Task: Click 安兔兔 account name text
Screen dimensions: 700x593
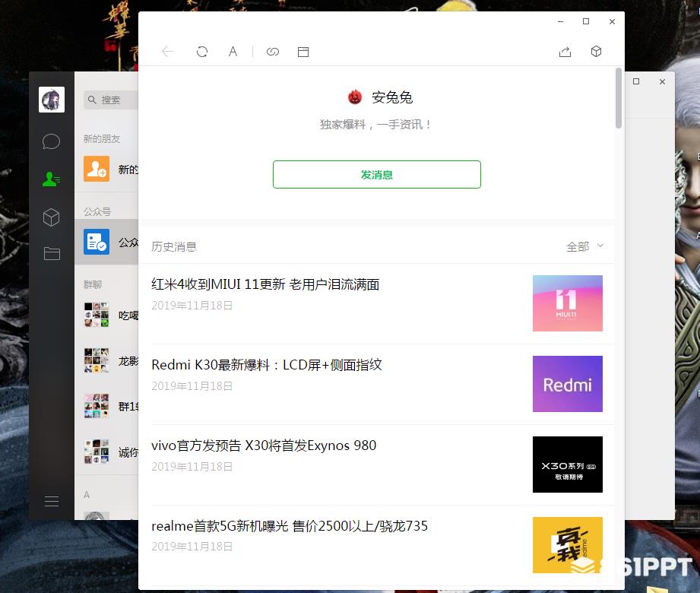Action: coord(392,97)
